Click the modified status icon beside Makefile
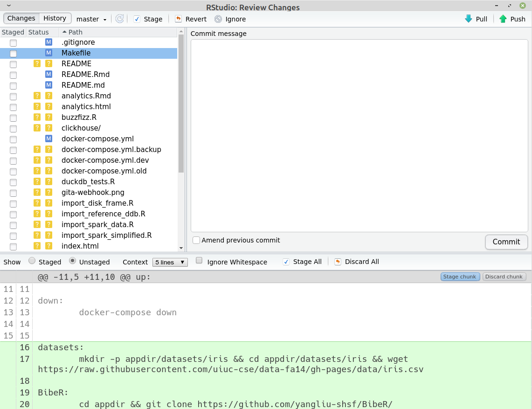The height and width of the screenshot is (409, 532). coord(48,53)
